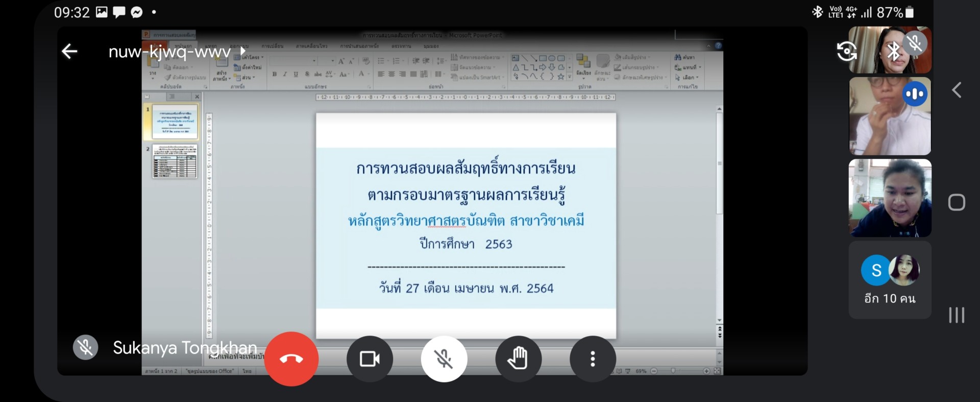
Task: Click the align left button in ribbon
Action: [x=381, y=75]
